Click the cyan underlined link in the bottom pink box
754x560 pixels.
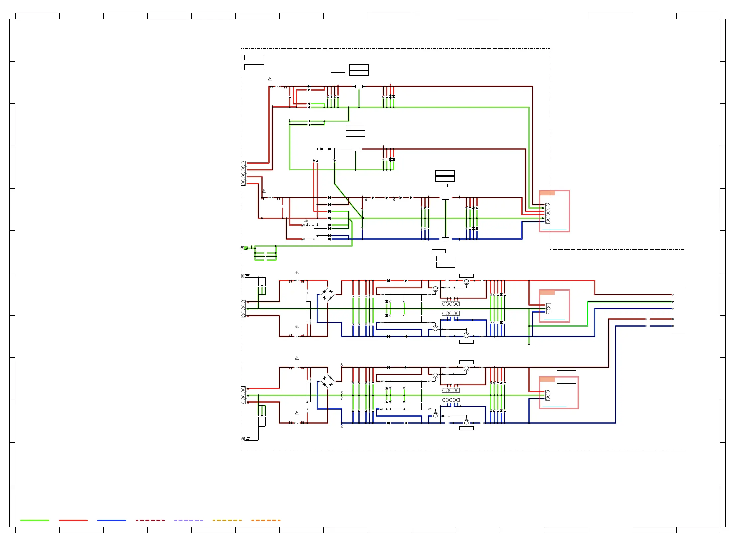point(555,406)
